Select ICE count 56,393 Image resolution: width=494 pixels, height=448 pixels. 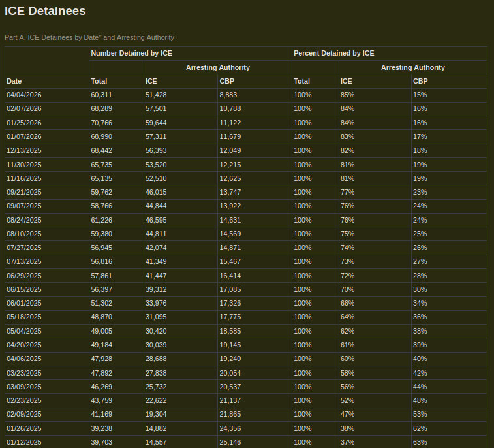click(x=156, y=150)
